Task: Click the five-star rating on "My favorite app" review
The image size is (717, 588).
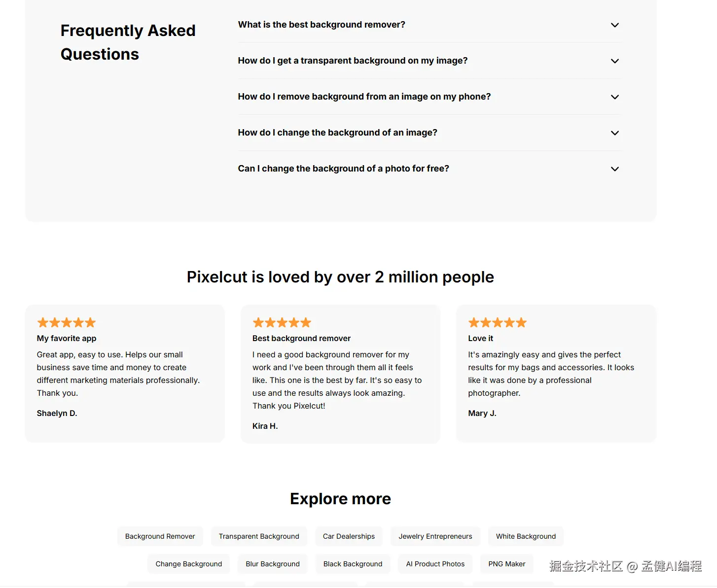Action: [x=67, y=323]
